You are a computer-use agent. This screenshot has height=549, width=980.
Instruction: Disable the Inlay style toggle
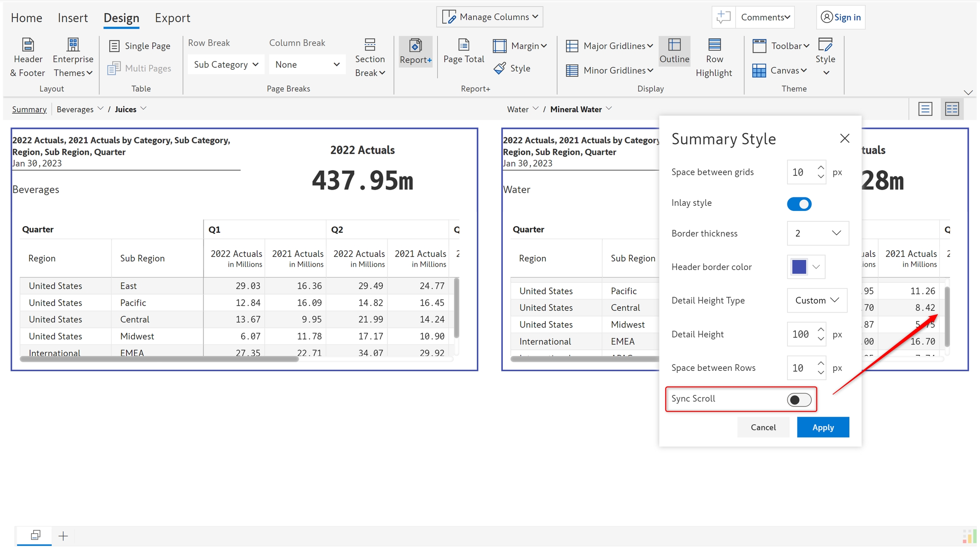(x=799, y=204)
